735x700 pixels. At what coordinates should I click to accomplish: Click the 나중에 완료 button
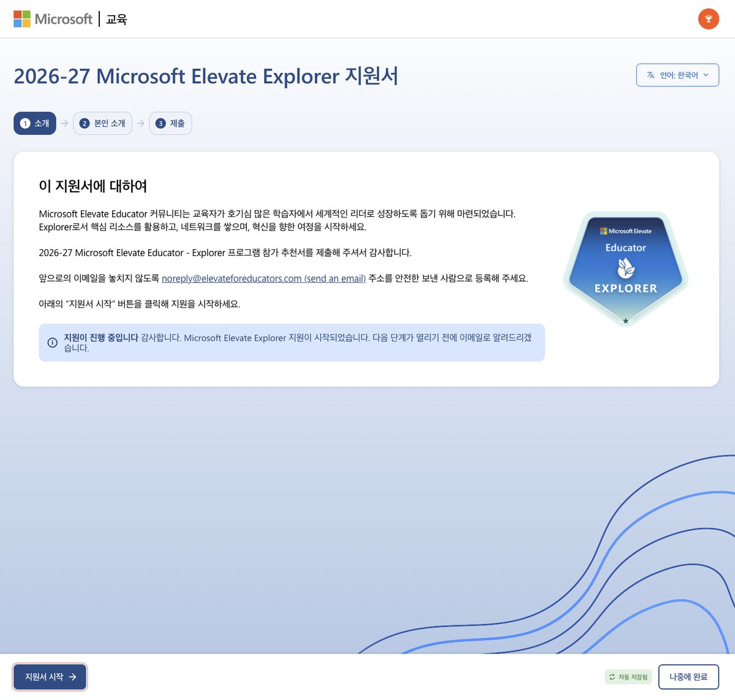pyautogui.click(x=688, y=677)
